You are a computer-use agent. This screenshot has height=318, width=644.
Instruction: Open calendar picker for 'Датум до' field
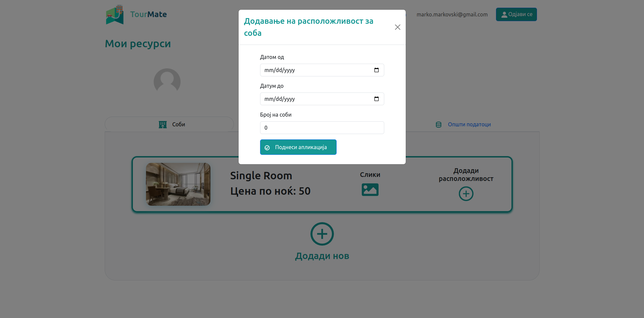(376, 99)
